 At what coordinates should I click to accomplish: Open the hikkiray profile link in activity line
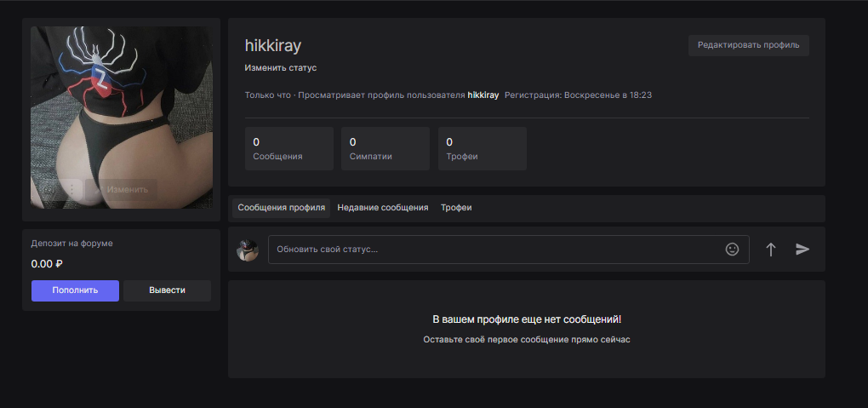483,95
